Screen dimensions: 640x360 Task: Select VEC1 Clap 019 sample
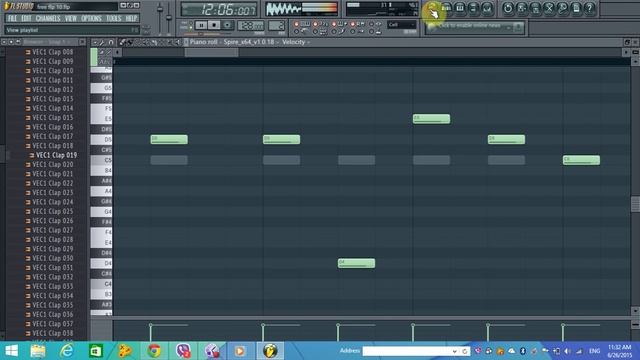[x=56, y=155]
